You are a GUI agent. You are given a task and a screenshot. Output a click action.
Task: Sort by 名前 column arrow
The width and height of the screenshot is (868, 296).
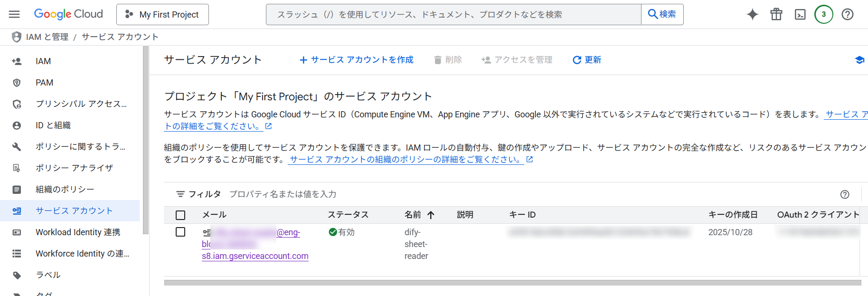431,215
